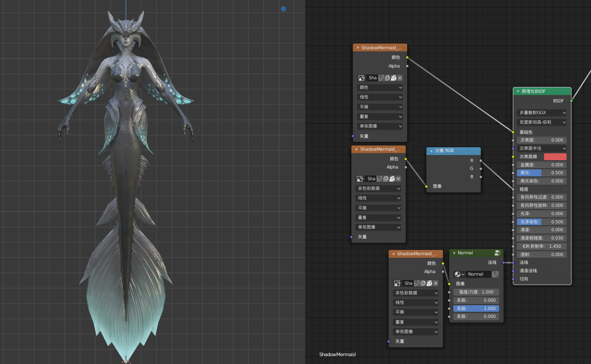Click 颜色 output socket of top texture node
Image resolution: width=591 pixels, height=364 pixels.
407,57
